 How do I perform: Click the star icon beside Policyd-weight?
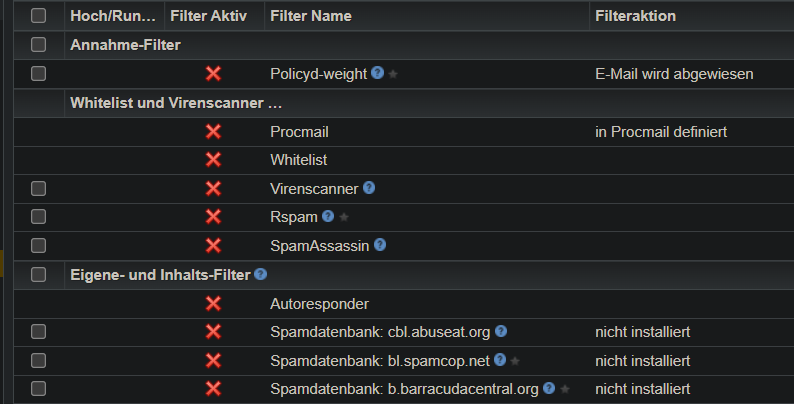[x=393, y=74]
